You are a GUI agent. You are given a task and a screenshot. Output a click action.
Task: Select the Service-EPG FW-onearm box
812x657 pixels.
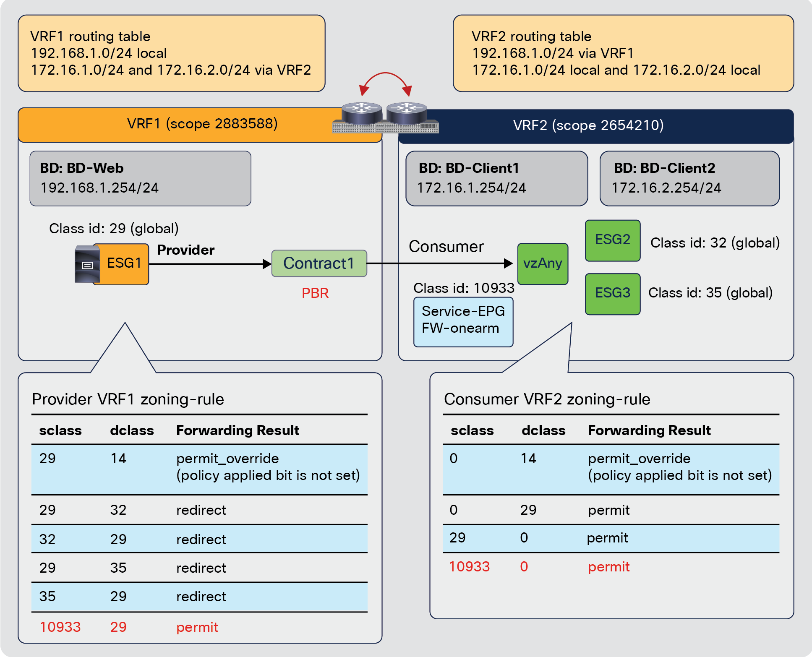[x=463, y=322]
